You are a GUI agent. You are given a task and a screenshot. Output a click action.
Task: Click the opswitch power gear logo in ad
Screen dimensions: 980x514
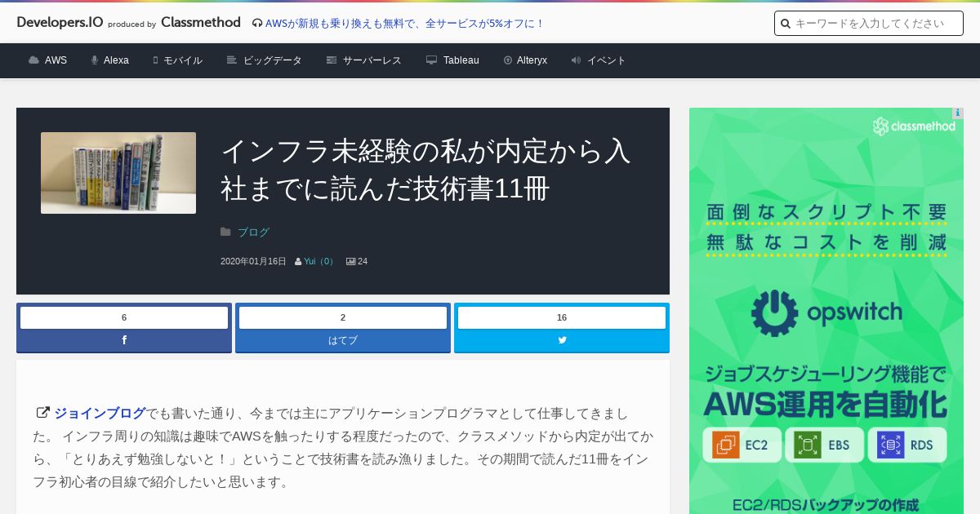[774, 312]
